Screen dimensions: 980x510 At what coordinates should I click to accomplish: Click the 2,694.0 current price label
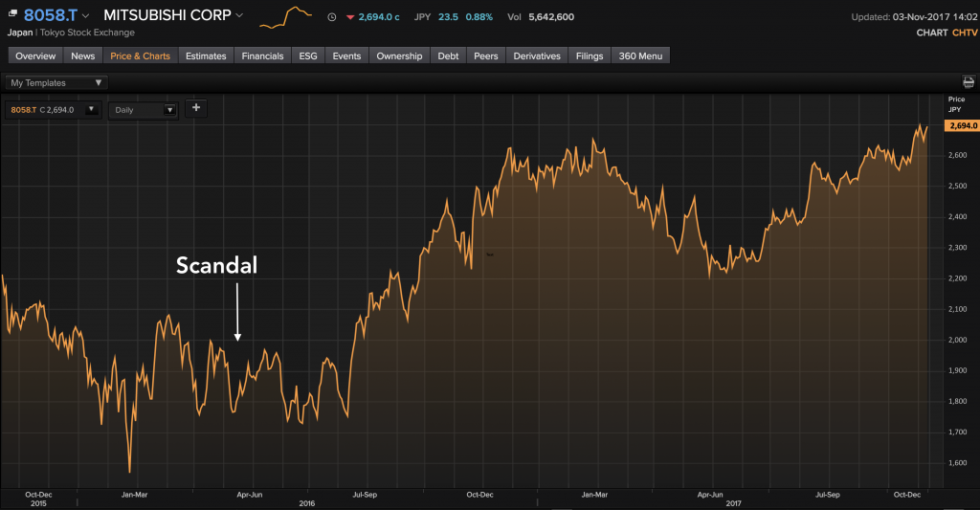(x=963, y=125)
